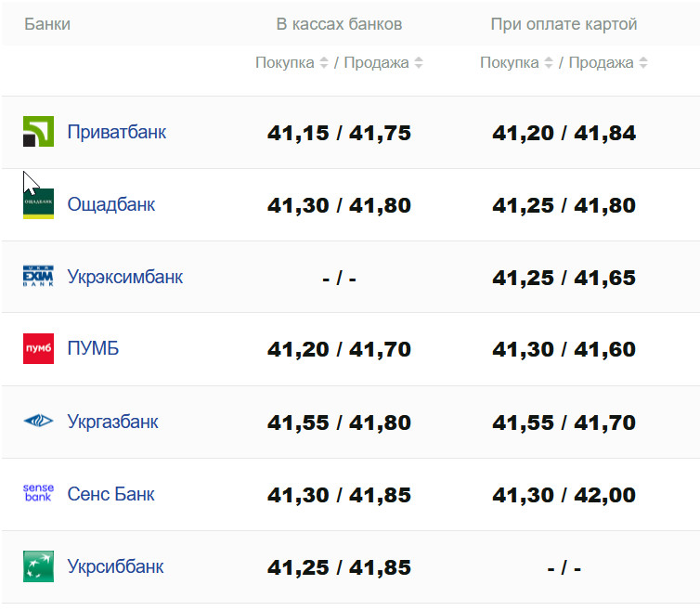Image resolution: width=700 pixels, height=611 pixels.
Task: Click the Ukrsibbank green logo icon
Action: [x=38, y=566]
